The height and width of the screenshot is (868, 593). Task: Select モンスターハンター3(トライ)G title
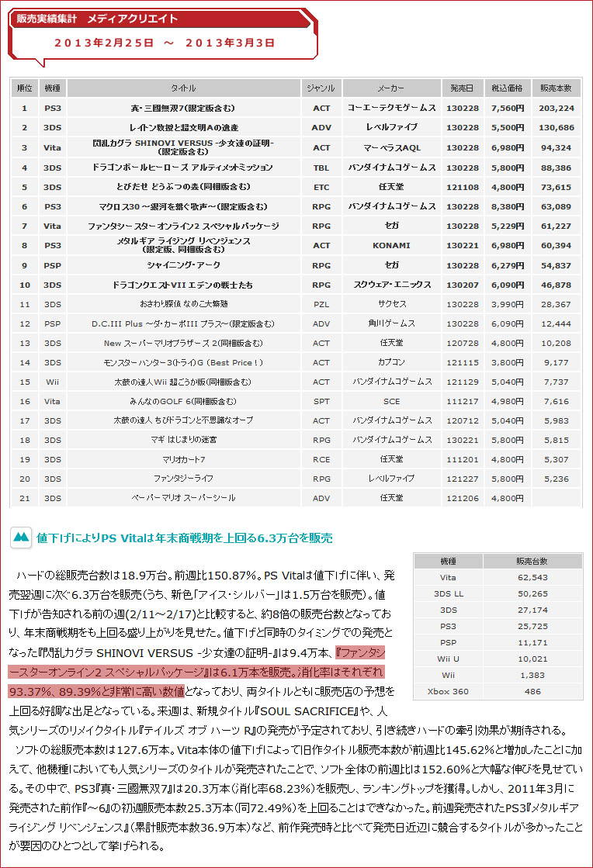click(x=183, y=362)
